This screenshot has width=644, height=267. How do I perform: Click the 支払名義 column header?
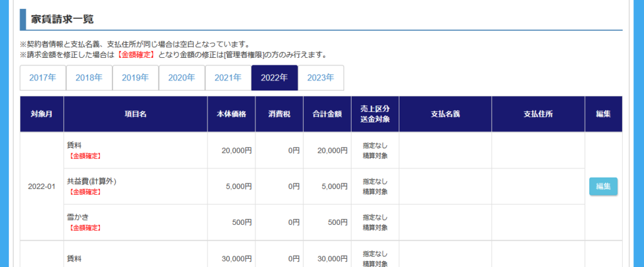[445, 114]
